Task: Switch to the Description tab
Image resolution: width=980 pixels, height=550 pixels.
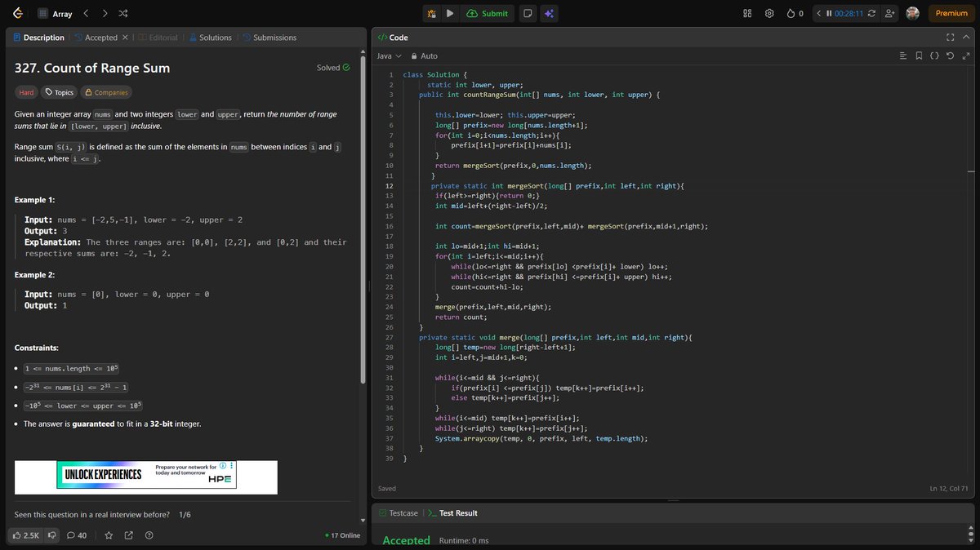Action: (x=38, y=38)
